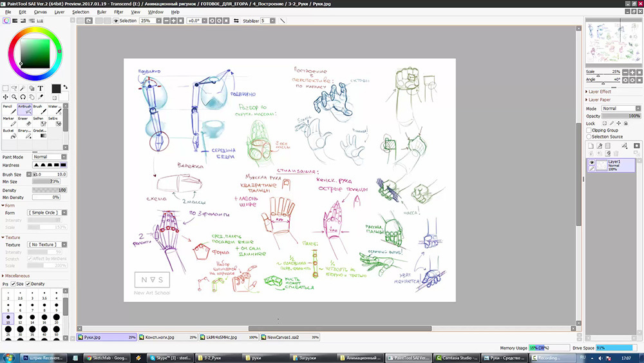644x363 pixels.
Task: Select the Eraser tool
Action: click(x=24, y=123)
